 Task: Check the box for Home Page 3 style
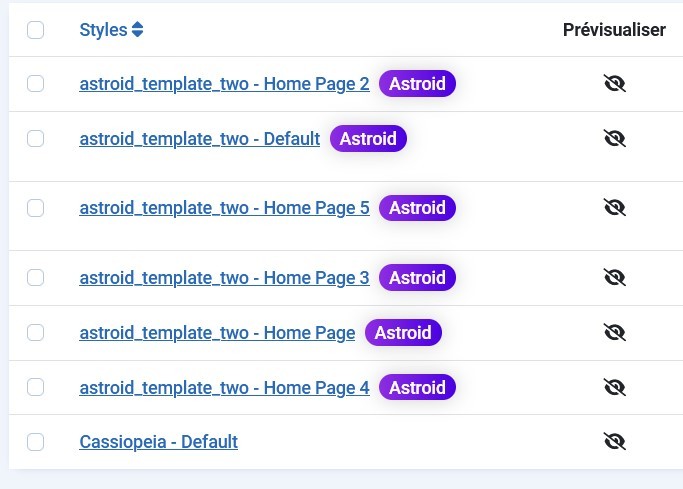(x=35, y=277)
